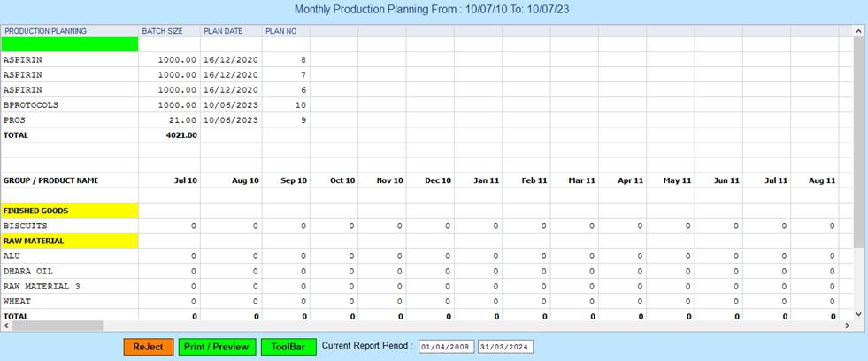Click the DHARA OIL raw material row
This screenshot has height=361, width=868.
click(30, 271)
